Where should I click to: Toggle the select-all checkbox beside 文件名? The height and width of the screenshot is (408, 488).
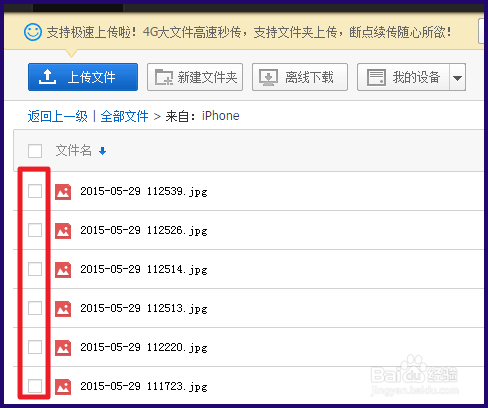pos(35,151)
